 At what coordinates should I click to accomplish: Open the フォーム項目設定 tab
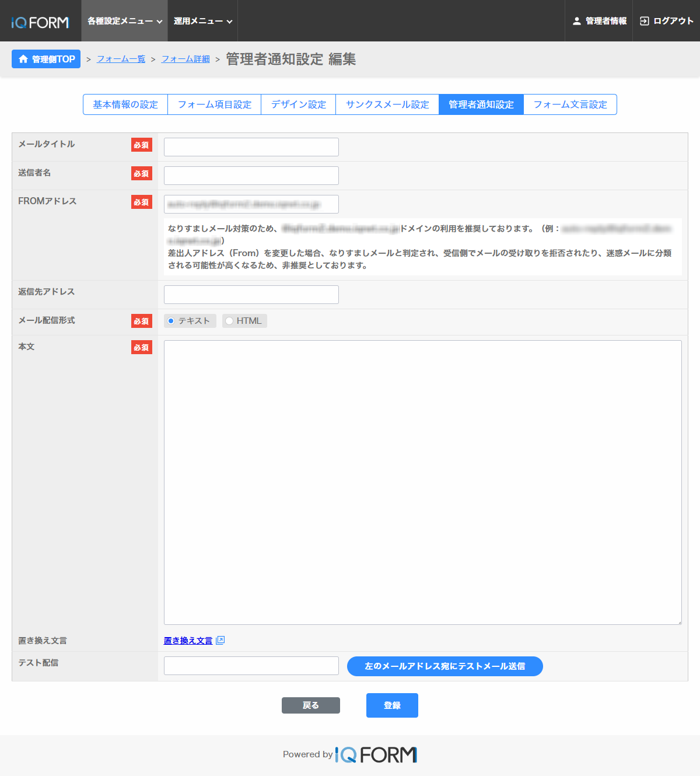(x=214, y=104)
